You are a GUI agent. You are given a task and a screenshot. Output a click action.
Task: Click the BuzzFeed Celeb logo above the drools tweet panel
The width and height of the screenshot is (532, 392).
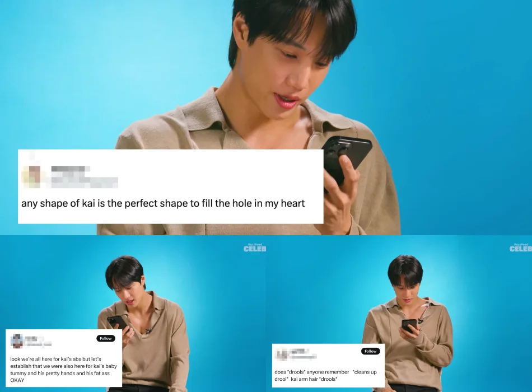[521, 248]
